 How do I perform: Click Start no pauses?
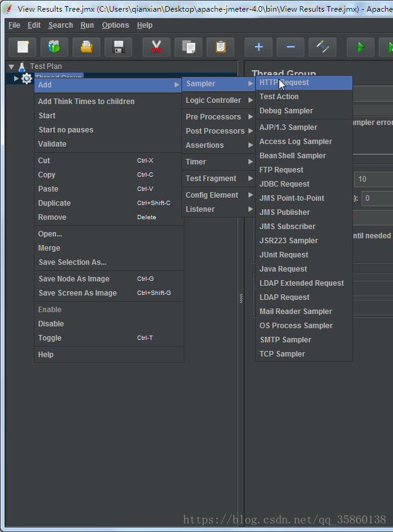[x=109, y=130]
